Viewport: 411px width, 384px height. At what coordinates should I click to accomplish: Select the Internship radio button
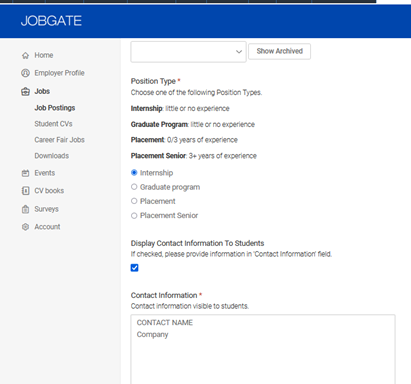coord(134,173)
